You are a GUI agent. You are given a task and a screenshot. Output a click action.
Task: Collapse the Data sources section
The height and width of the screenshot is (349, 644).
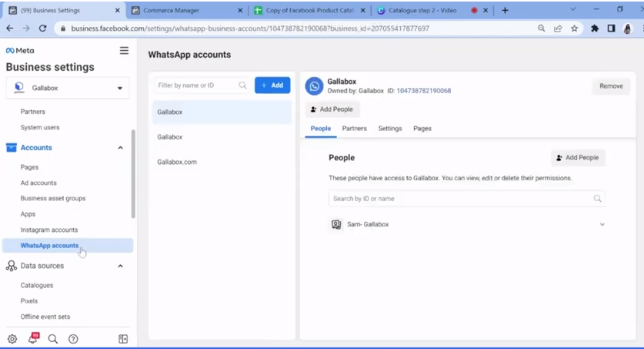click(x=120, y=266)
